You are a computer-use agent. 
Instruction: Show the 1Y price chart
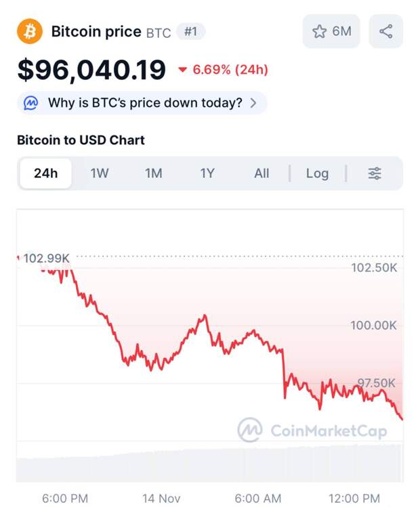coord(207,173)
